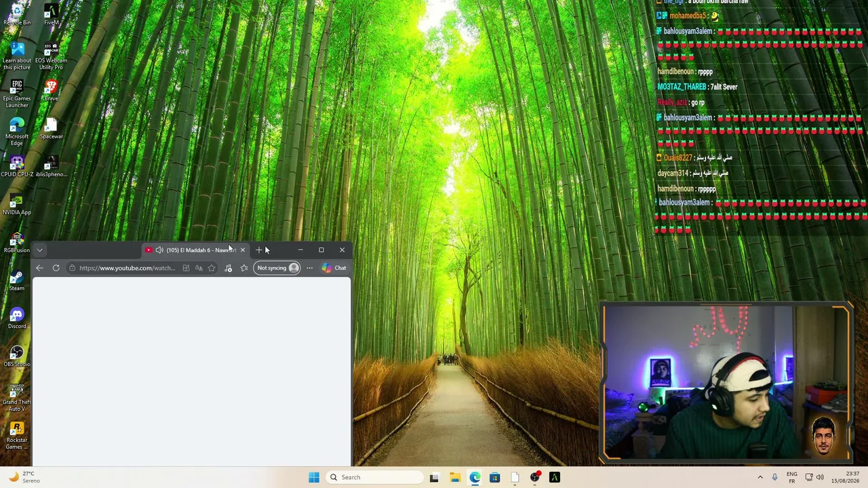Switch the ENG FR input language

[792, 477]
